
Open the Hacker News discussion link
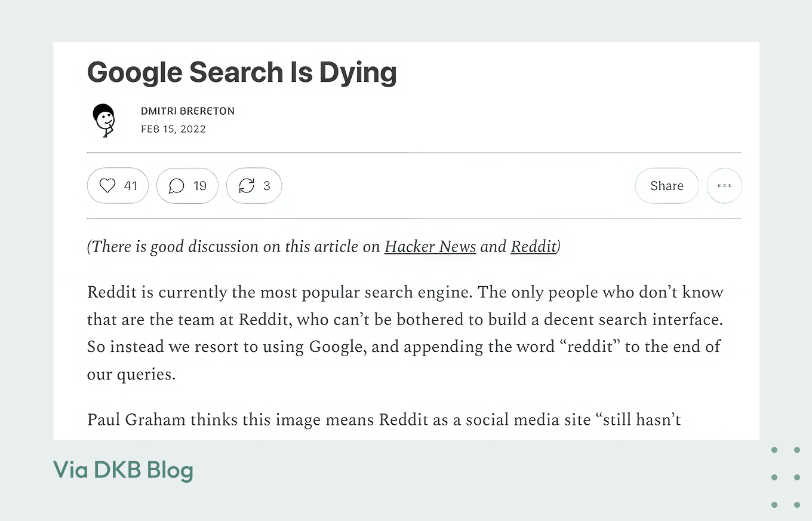[430, 247]
